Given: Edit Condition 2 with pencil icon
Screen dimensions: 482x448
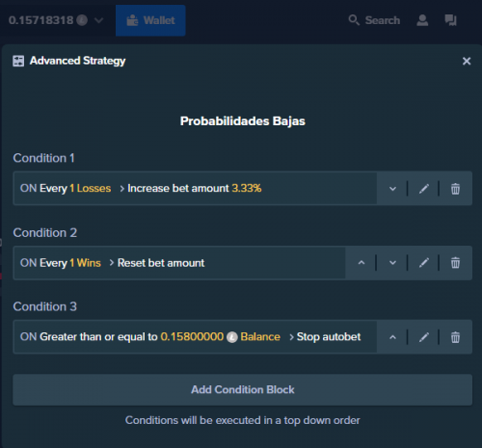Looking at the screenshot, I should coord(424,263).
